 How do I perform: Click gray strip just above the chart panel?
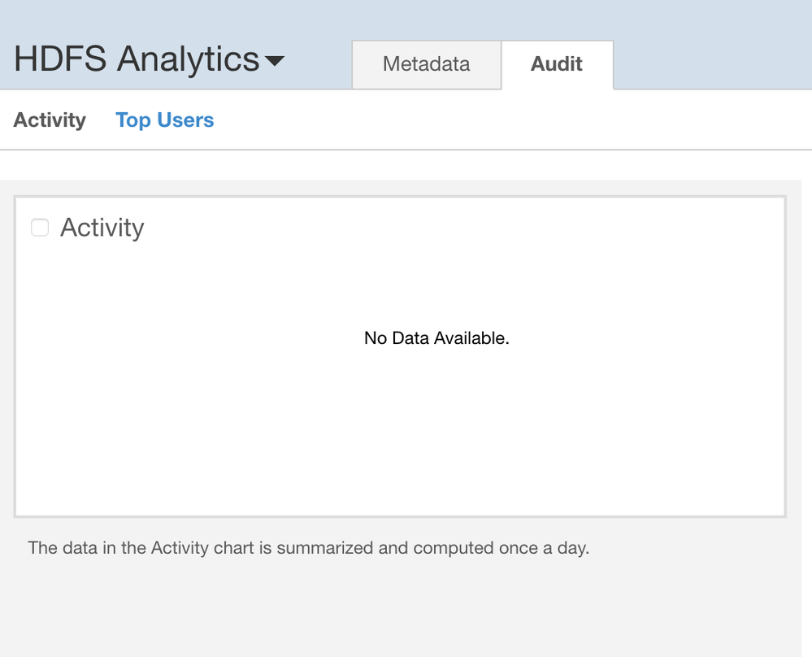click(406, 187)
